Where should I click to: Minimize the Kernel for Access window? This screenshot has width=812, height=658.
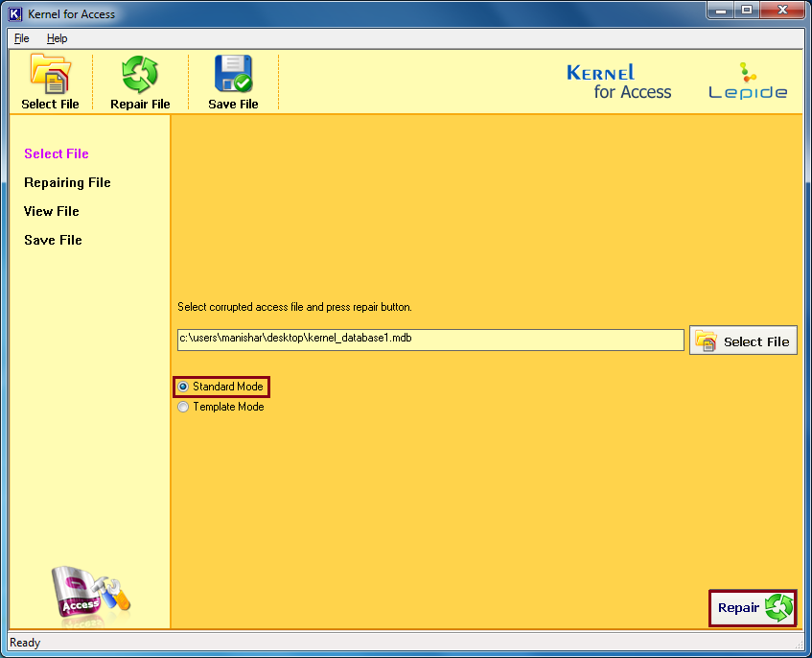click(x=720, y=10)
